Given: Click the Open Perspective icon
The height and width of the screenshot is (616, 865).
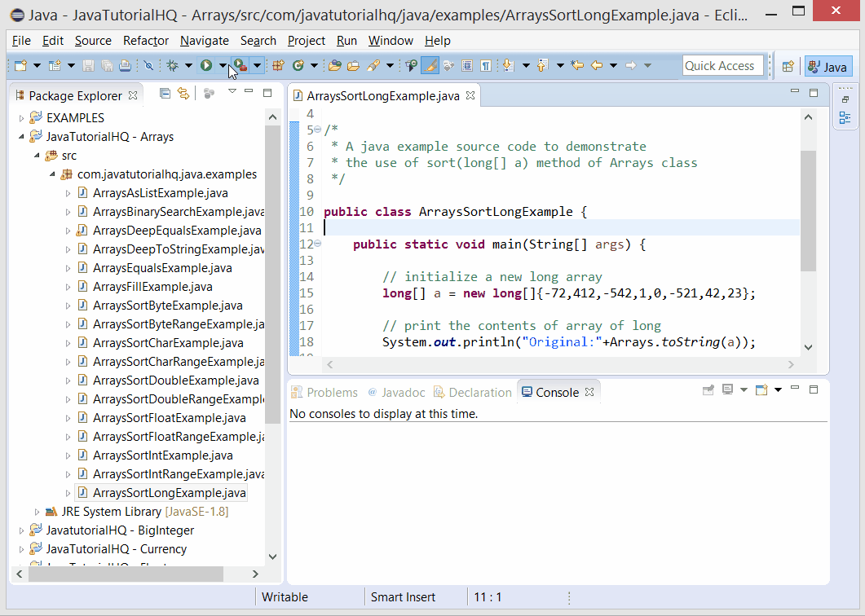Looking at the screenshot, I should click(787, 65).
